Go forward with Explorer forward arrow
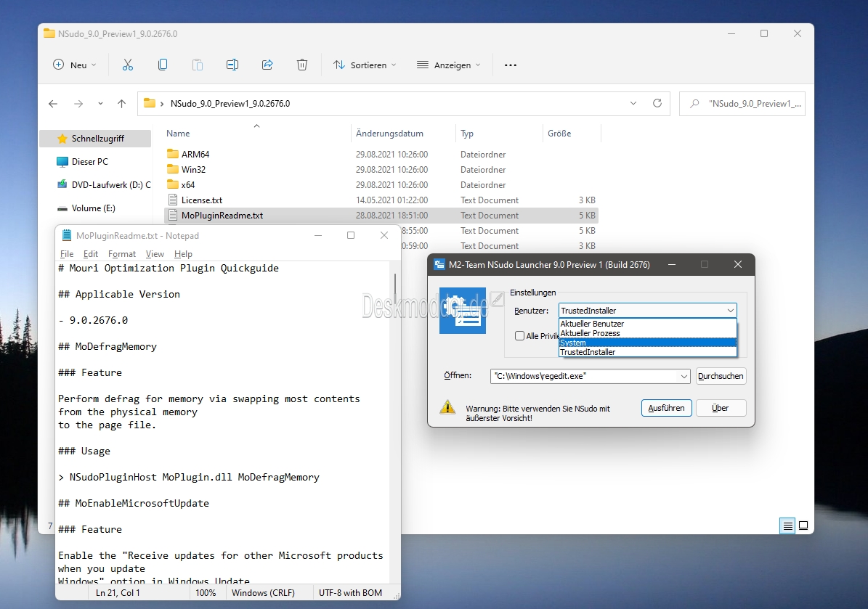The image size is (868, 609). point(78,104)
